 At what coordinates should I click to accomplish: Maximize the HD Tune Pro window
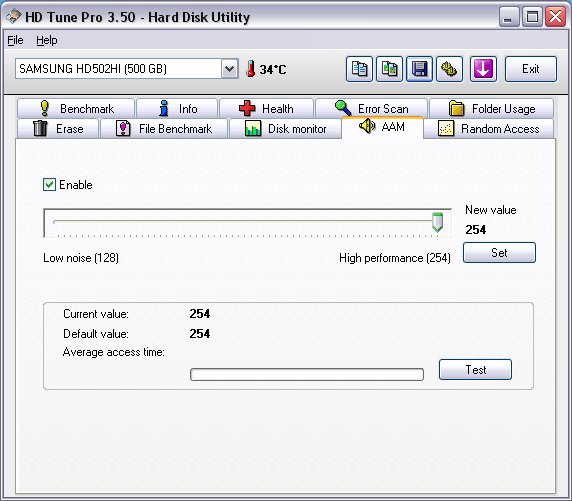[x=532, y=16]
